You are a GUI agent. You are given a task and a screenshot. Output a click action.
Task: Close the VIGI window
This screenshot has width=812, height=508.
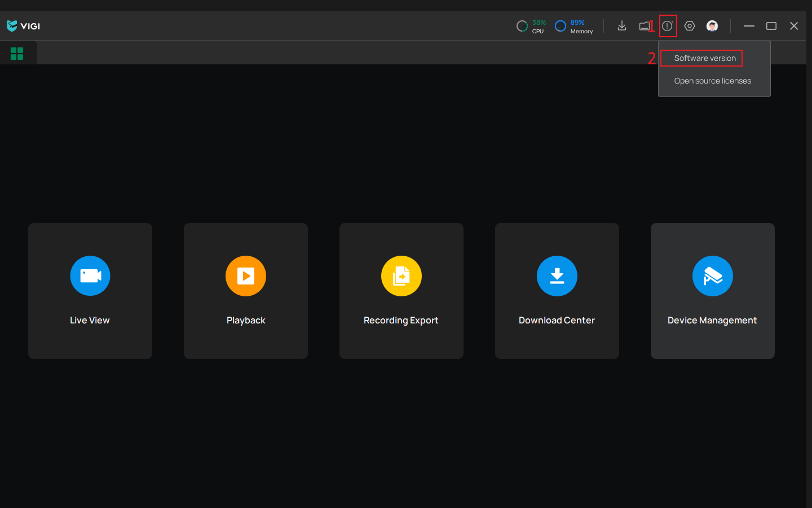(x=794, y=26)
